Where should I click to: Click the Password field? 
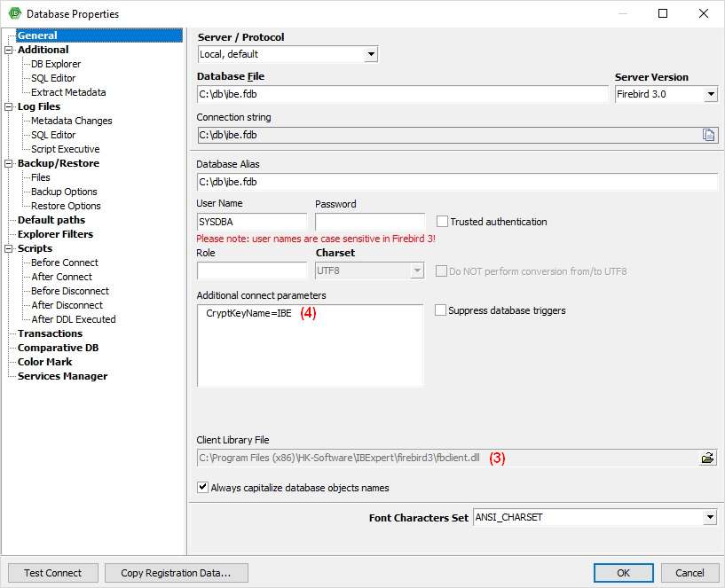(x=370, y=222)
